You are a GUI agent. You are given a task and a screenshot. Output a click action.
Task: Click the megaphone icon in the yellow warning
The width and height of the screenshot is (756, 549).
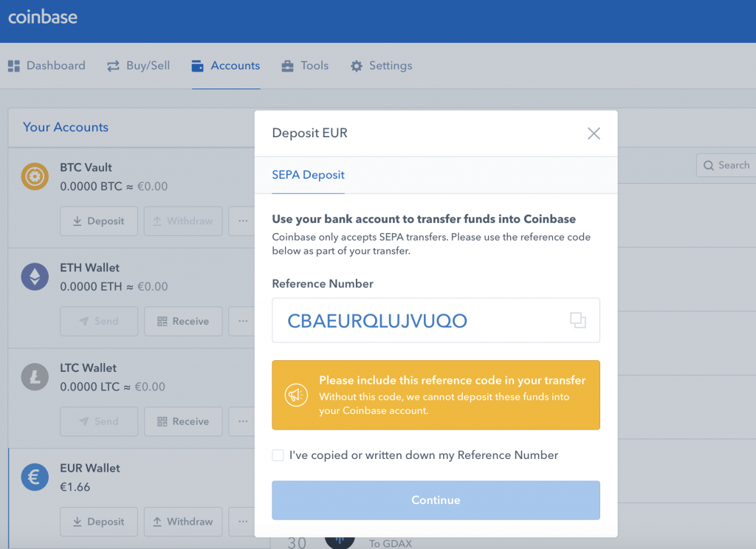[296, 396]
